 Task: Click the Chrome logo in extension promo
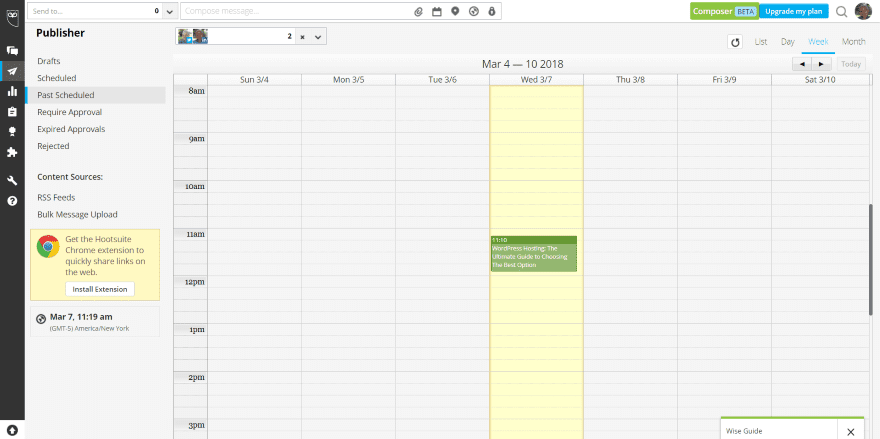[48, 246]
